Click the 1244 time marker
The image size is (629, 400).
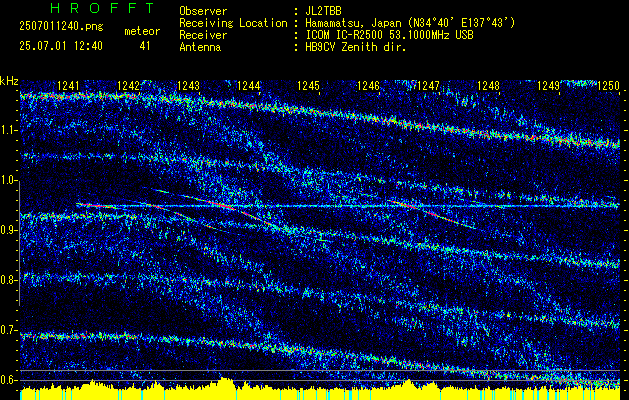[248, 86]
